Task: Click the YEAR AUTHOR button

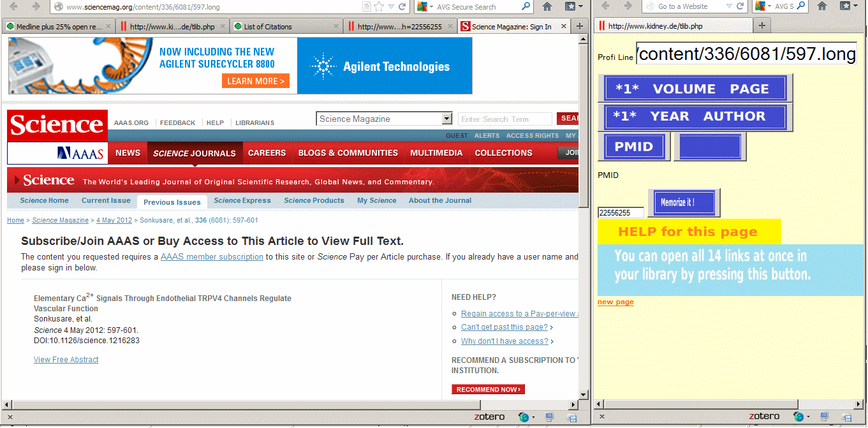Action: tap(695, 117)
